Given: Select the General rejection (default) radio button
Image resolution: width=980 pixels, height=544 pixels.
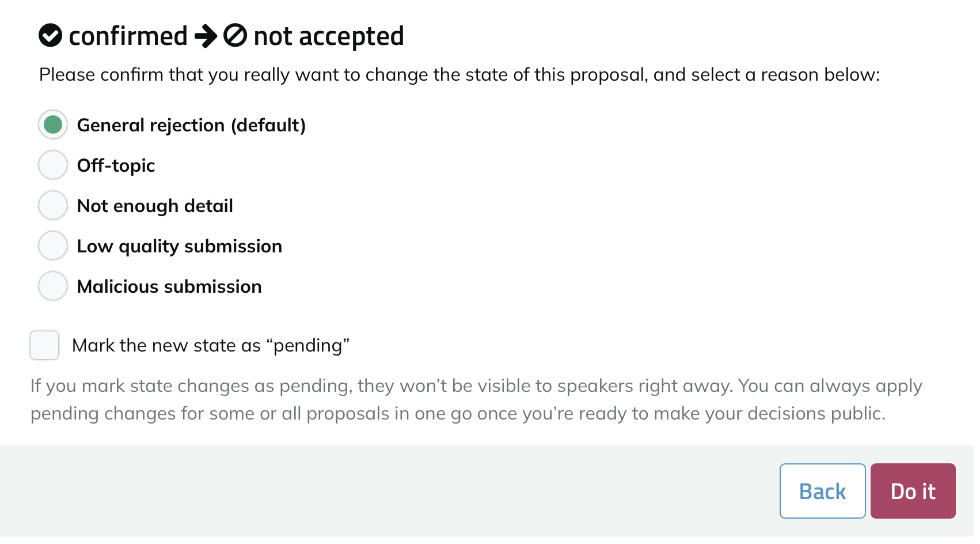Looking at the screenshot, I should 53,124.
